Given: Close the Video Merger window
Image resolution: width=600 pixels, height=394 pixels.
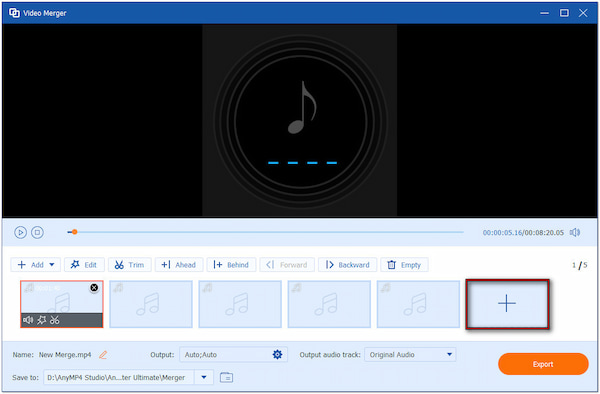Looking at the screenshot, I should coord(583,13).
